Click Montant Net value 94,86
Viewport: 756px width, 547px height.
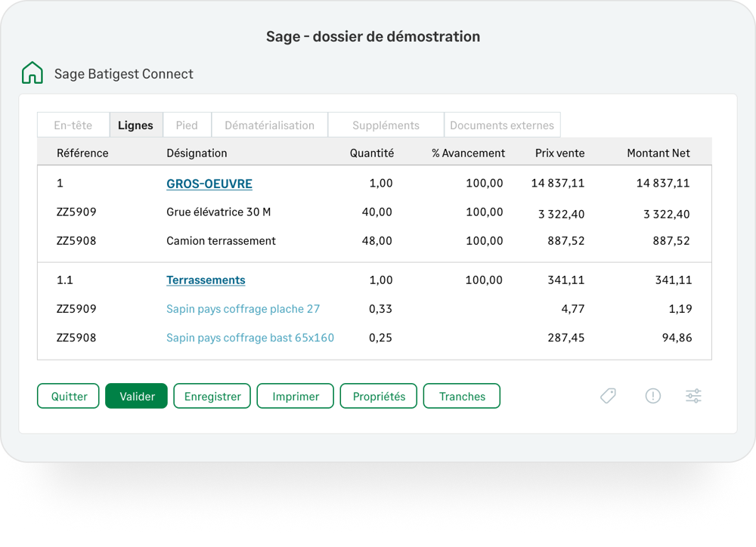pos(677,338)
